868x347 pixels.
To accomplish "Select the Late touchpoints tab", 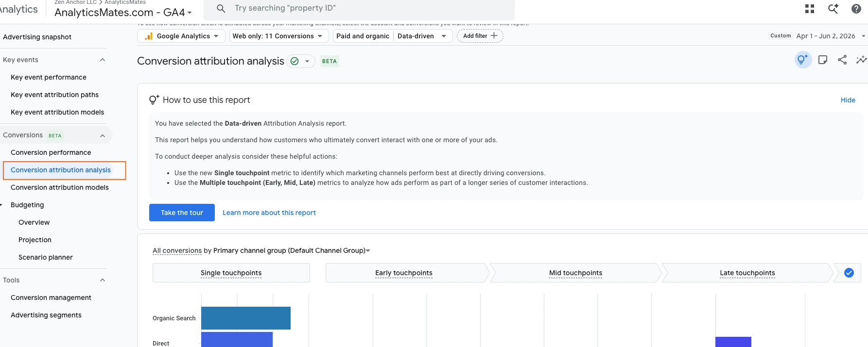I will tap(747, 273).
